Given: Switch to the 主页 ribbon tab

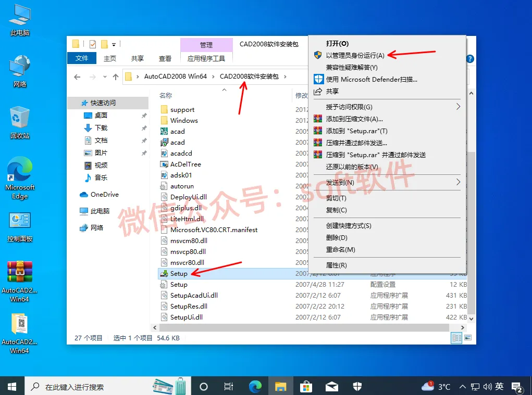Looking at the screenshot, I should [x=109, y=59].
